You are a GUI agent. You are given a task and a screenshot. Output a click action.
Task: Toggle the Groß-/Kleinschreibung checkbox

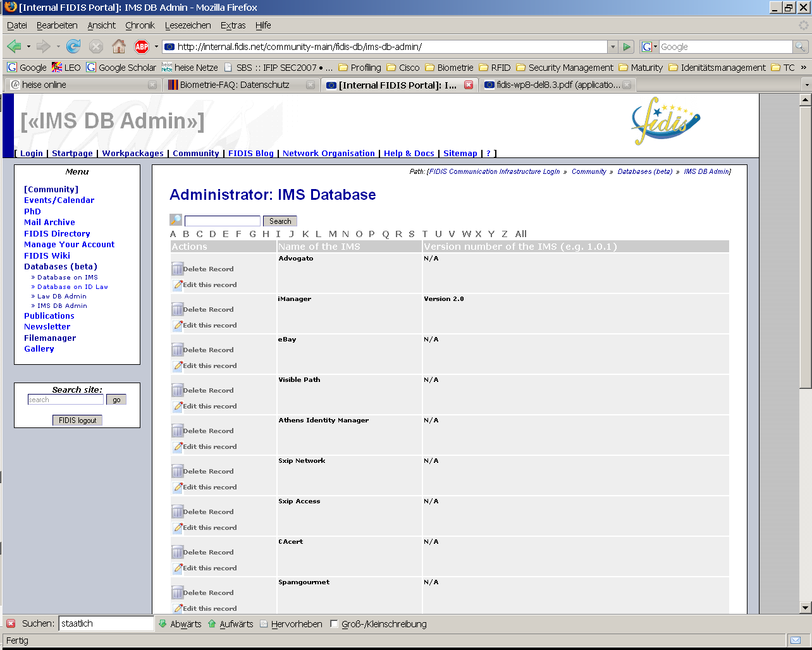[x=334, y=624]
